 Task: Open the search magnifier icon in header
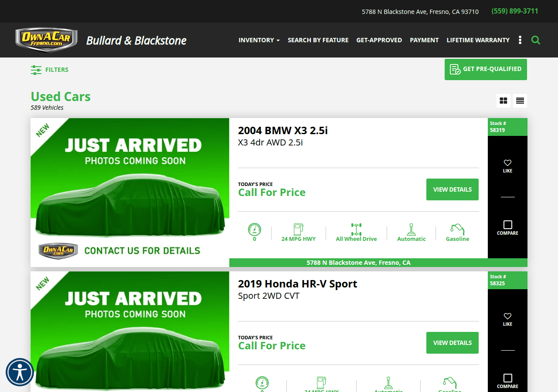536,40
